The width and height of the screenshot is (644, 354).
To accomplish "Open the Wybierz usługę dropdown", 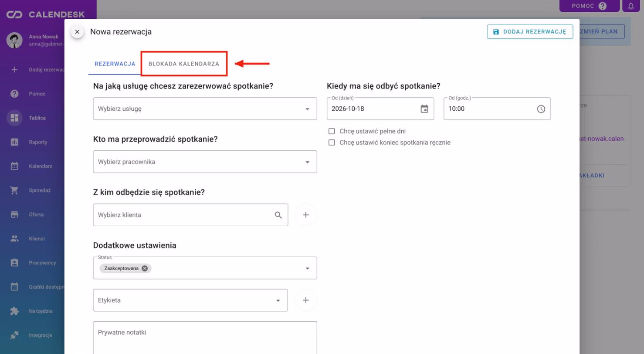I will click(x=205, y=109).
